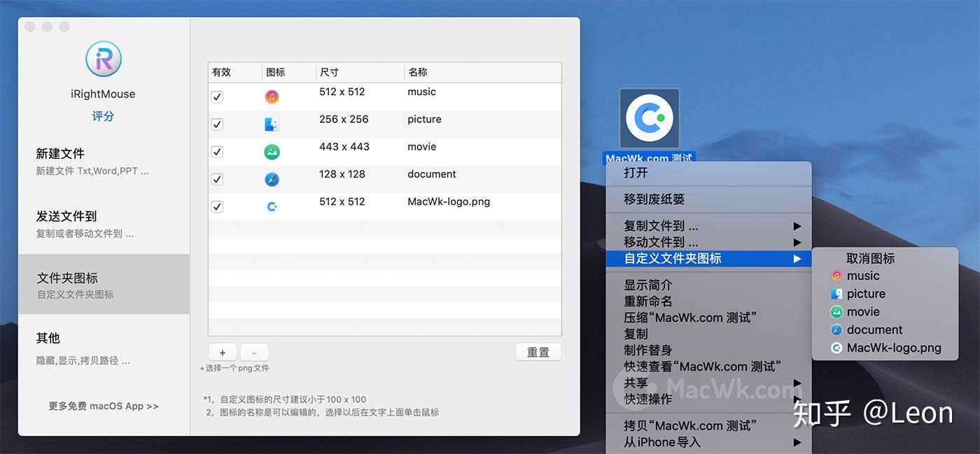
Task: Click the size cell '256 x 256'
Action: pos(344,119)
